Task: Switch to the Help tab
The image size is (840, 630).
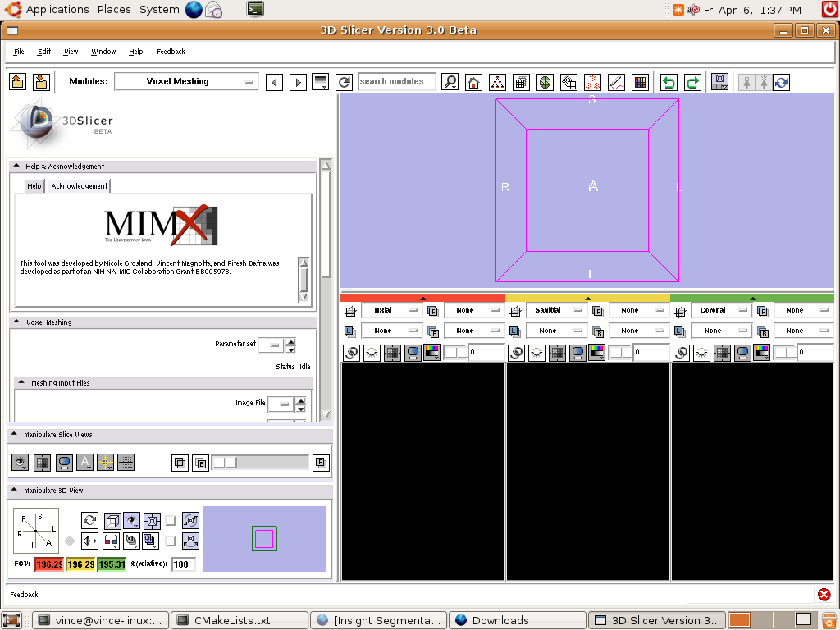Action: click(34, 186)
